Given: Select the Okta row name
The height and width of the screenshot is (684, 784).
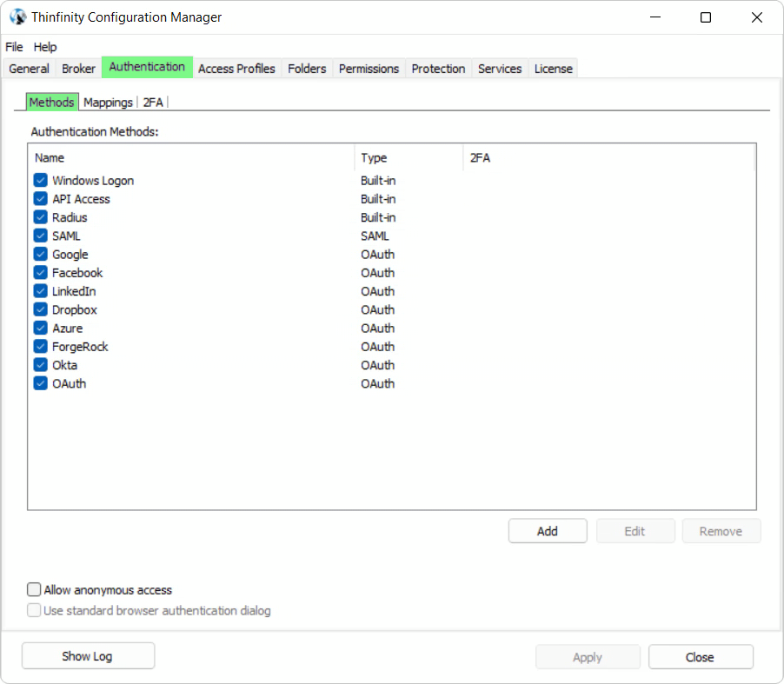Looking at the screenshot, I should pos(65,366).
